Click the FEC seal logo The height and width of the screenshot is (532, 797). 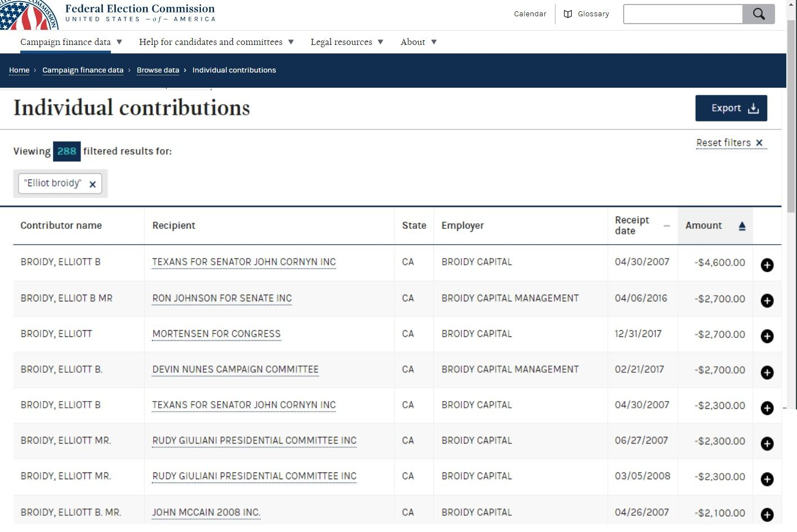(29, 14)
